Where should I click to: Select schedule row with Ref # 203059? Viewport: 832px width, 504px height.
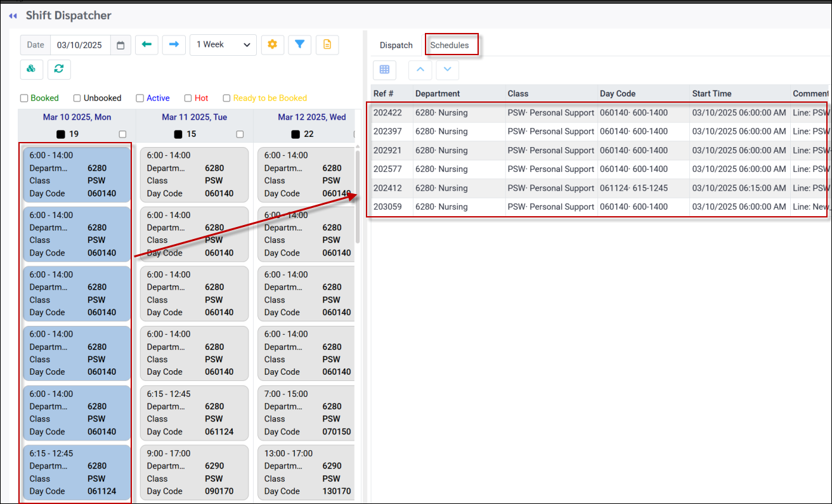[x=600, y=207]
